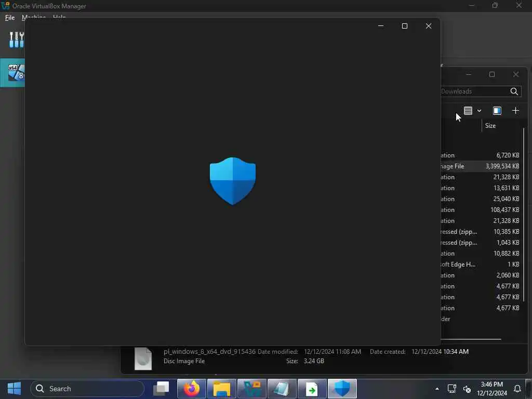
Task: Open Task View from the taskbar
Action: [161, 389]
